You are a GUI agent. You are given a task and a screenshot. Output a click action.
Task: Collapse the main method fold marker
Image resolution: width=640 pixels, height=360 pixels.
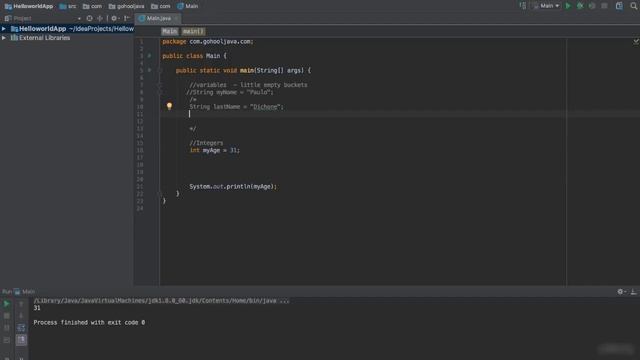[x=160, y=70]
